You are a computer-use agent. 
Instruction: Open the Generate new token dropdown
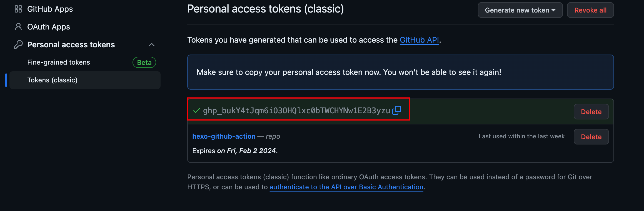coord(520,10)
